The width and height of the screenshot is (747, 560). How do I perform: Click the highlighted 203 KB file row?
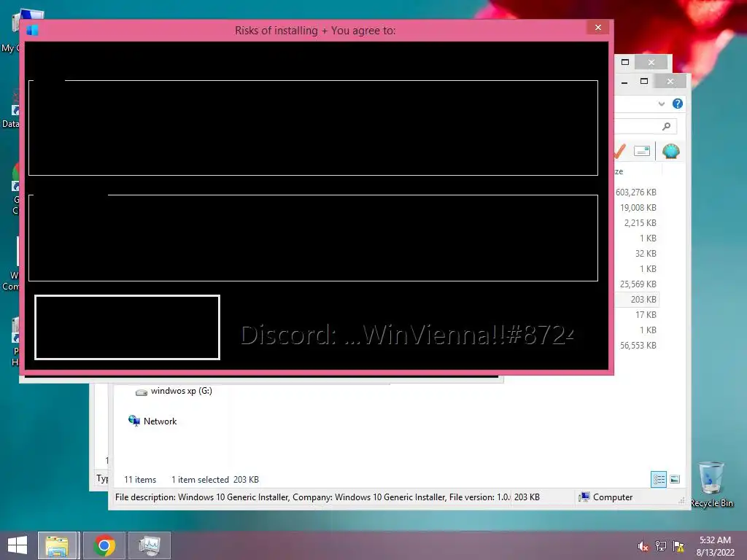tap(637, 300)
